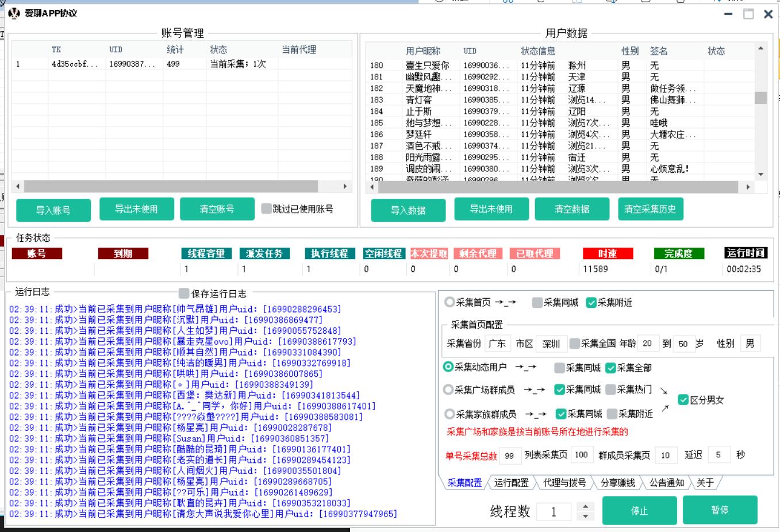The width and height of the screenshot is (780, 532).
Task: Uncheck the 区分男女 checkbox
Action: tap(683, 400)
